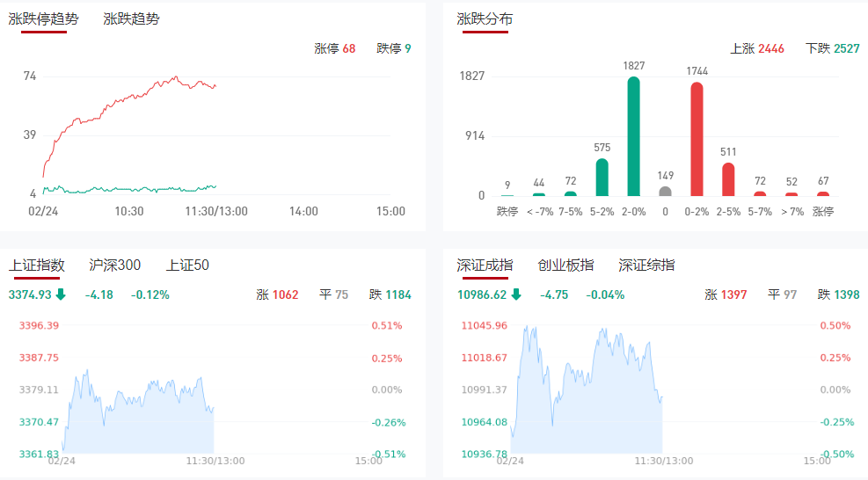
Task: Click the tall green 1827 bar
Action: tap(633, 136)
